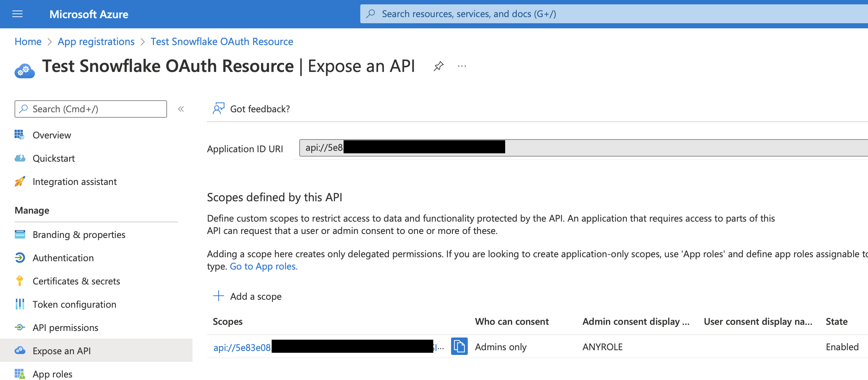Open API permissions page
Screen dimensions: 868x380
[65, 328]
